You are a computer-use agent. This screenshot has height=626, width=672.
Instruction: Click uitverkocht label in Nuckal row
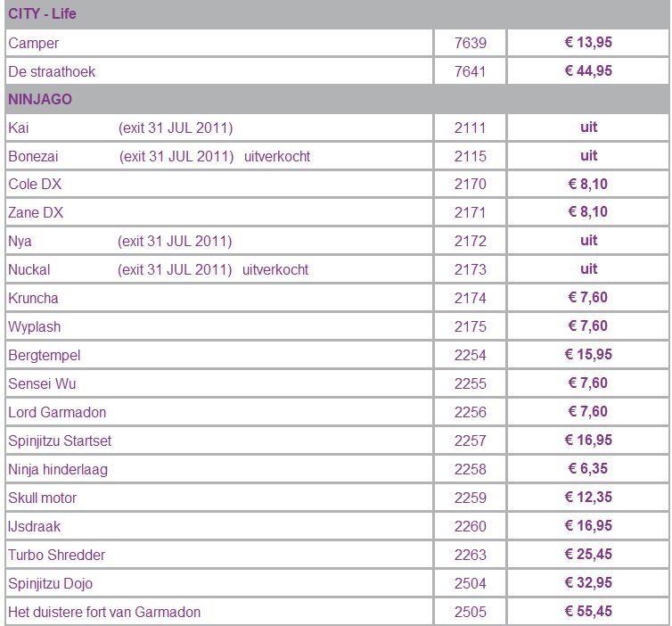point(275,269)
